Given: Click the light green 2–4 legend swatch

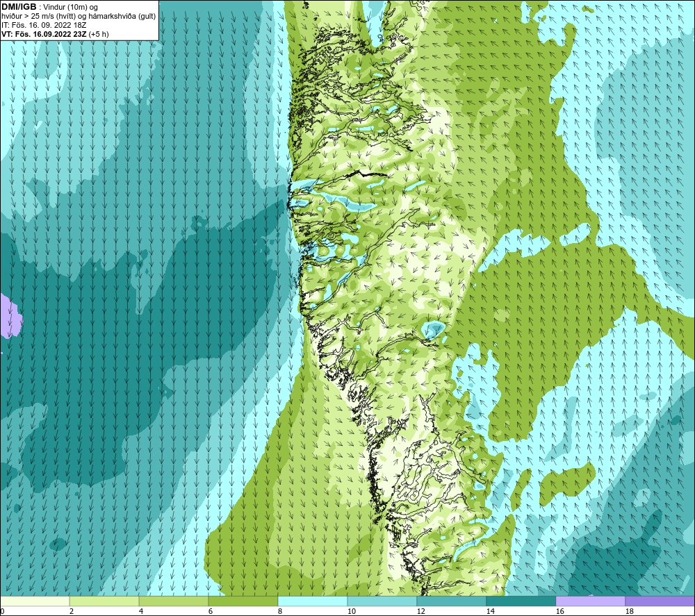Looking at the screenshot, I should (x=104, y=601).
